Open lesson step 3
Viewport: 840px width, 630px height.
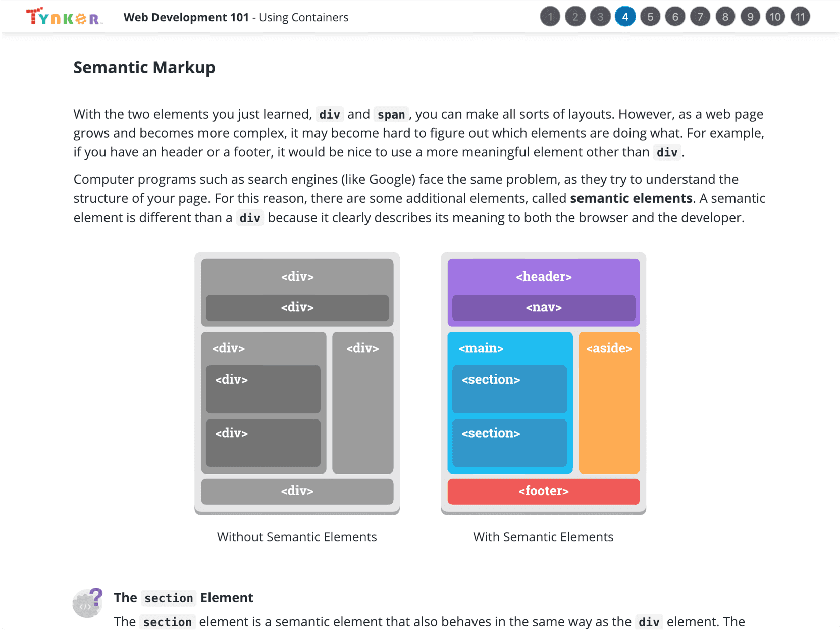(600, 17)
